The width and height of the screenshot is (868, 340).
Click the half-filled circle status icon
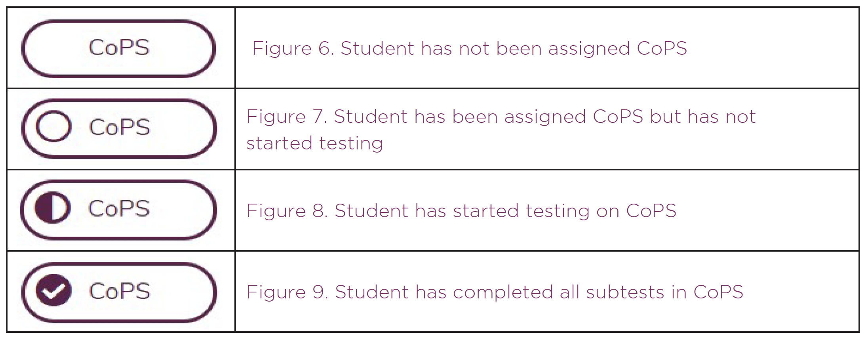(53, 208)
